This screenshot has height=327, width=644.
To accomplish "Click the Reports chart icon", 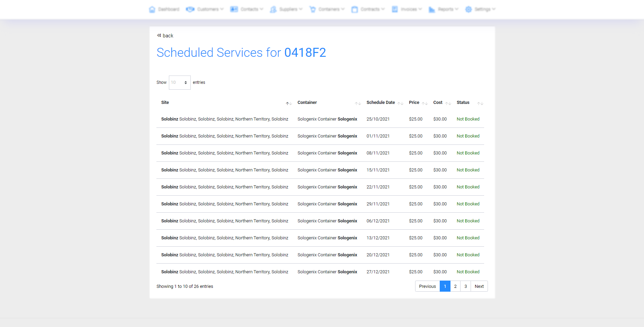I will tap(432, 9).
